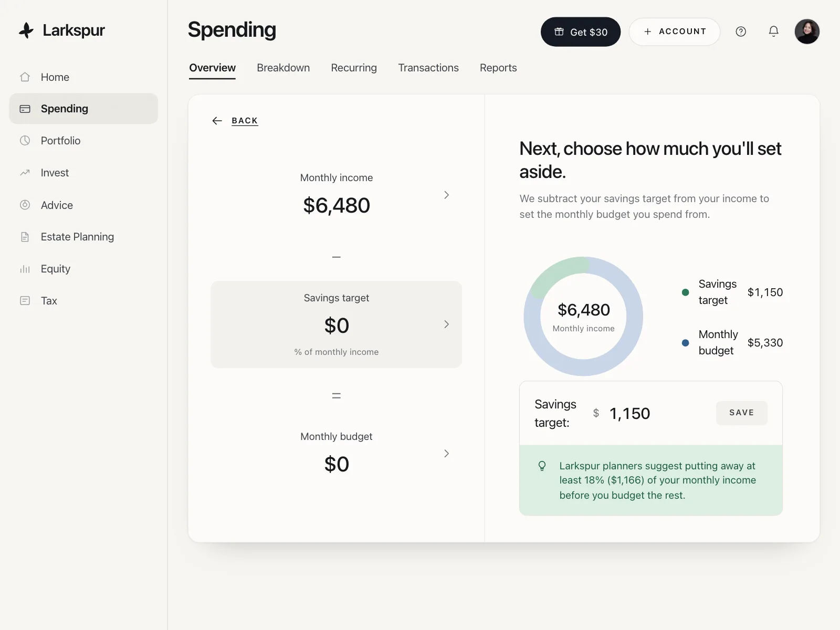Click the Larkspur logo icon
This screenshot has height=630, width=840.
[x=26, y=30]
